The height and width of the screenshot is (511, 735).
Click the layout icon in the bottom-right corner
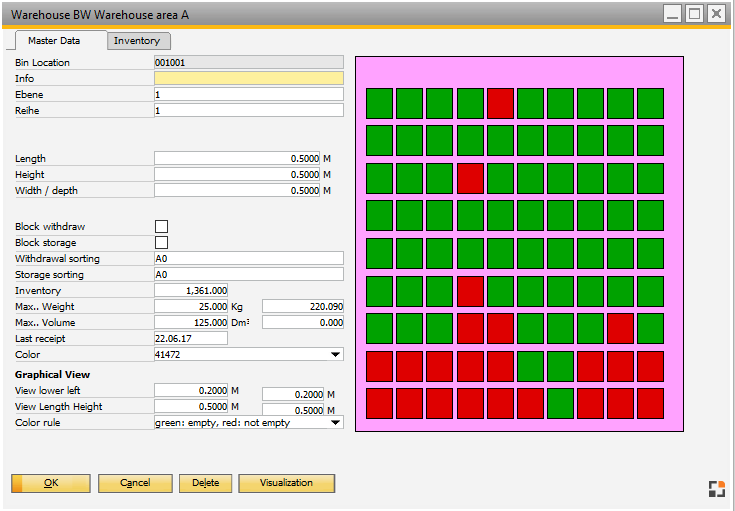click(x=715, y=489)
